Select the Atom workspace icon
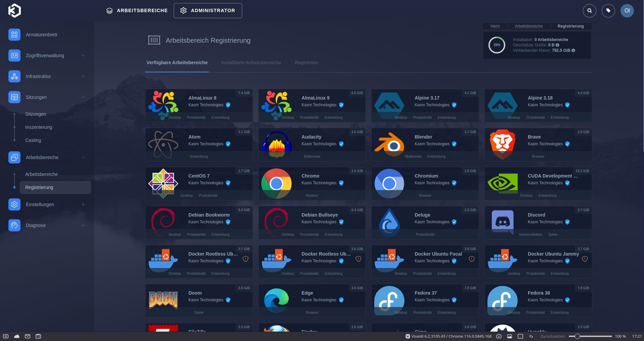This screenshot has height=341, width=644. coord(163,144)
